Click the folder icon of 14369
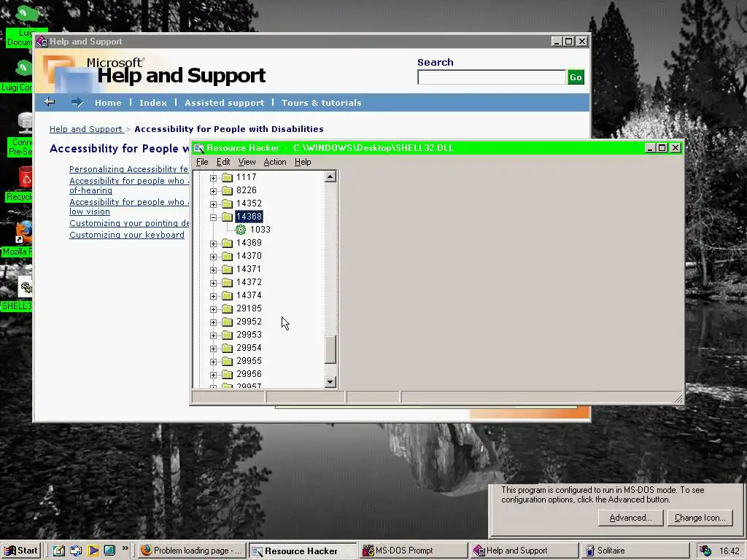 228,243
